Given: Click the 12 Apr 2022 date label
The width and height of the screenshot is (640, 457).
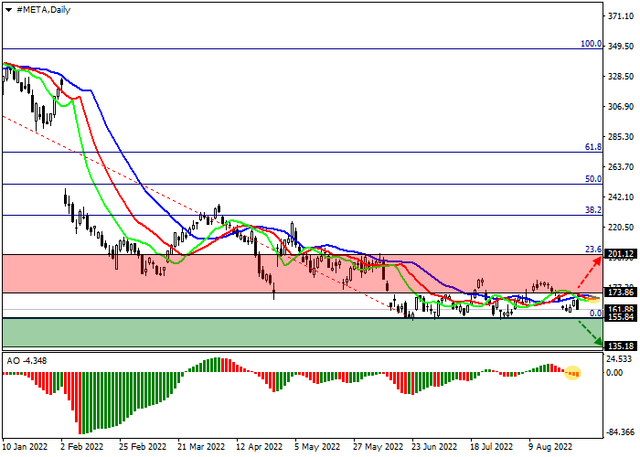Looking at the screenshot, I should 260,447.
